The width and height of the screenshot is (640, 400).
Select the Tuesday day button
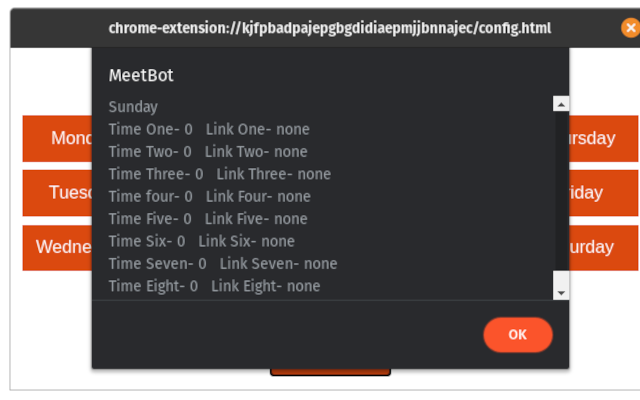click(57, 193)
